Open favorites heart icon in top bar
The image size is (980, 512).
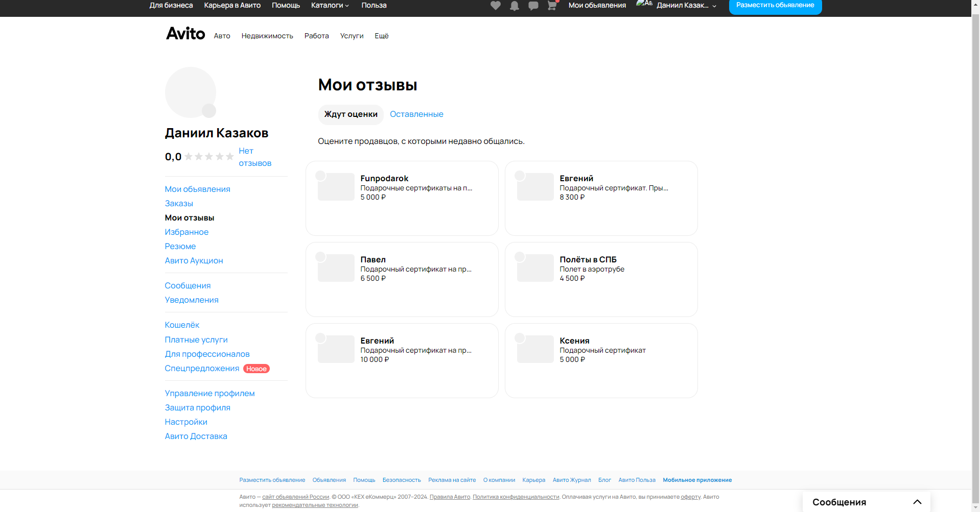point(495,6)
